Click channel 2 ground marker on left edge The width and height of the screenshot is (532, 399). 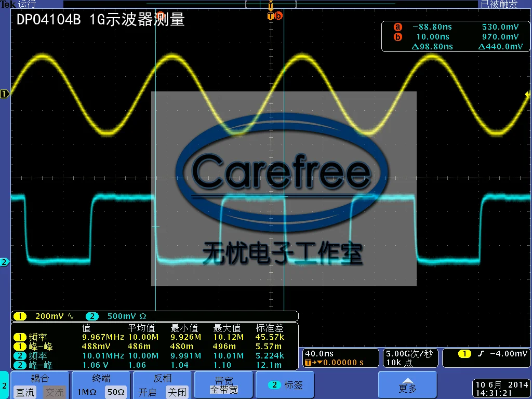pos(4,262)
